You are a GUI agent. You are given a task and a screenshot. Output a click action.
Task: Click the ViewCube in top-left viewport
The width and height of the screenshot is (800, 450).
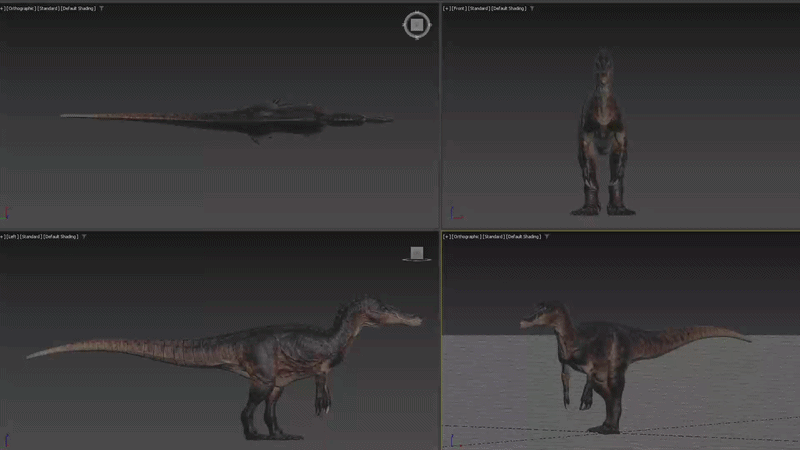(x=416, y=25)
